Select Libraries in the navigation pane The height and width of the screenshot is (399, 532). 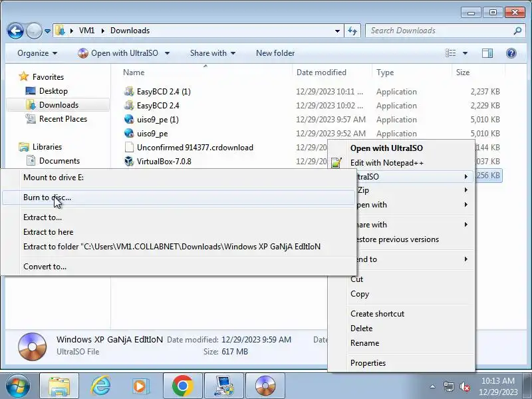pos(47,147)
